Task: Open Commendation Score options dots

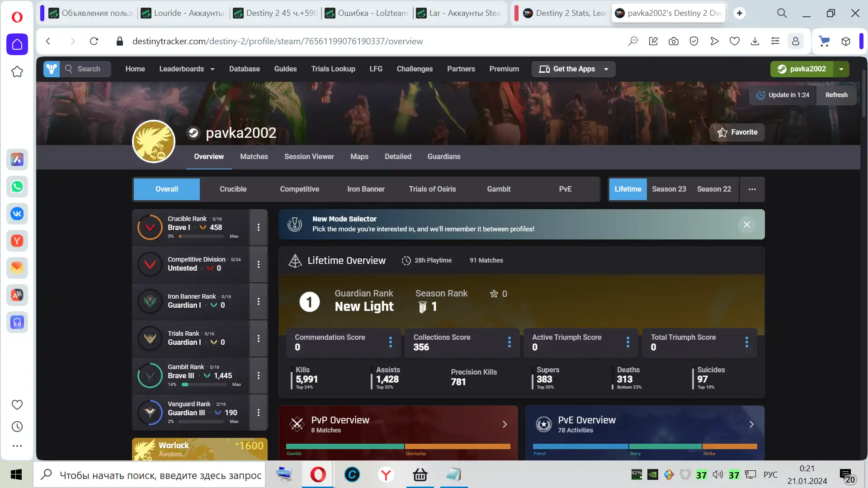Action: [391, 342]
